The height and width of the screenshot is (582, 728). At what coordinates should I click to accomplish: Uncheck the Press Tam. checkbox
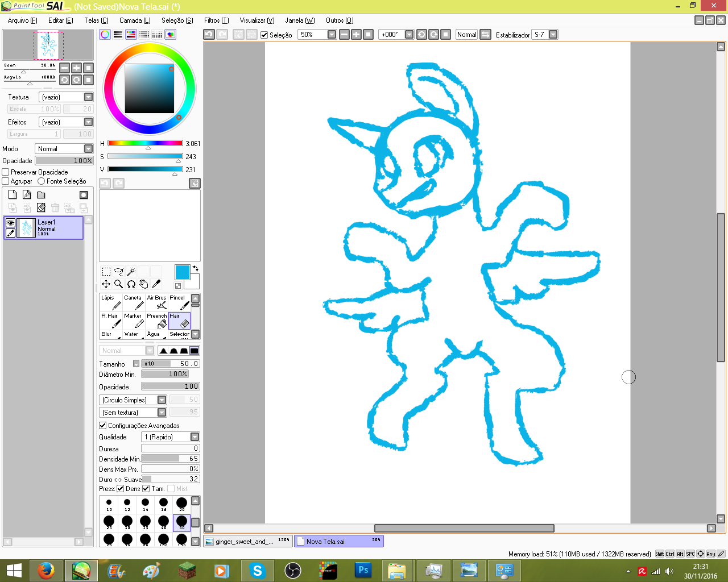click(146, 488)
